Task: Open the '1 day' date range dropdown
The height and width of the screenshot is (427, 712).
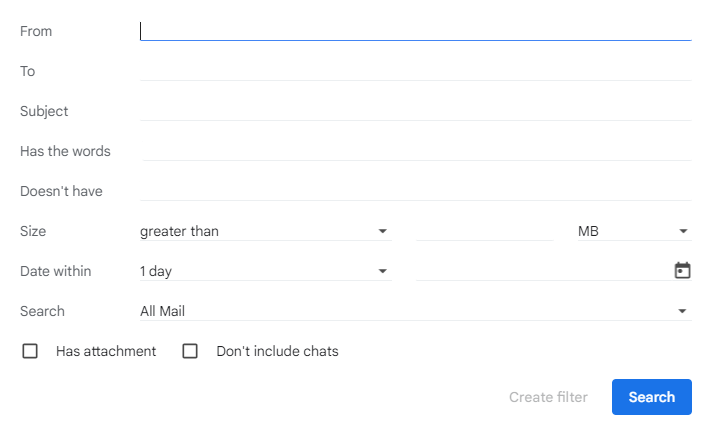Action: pos(264,271)
